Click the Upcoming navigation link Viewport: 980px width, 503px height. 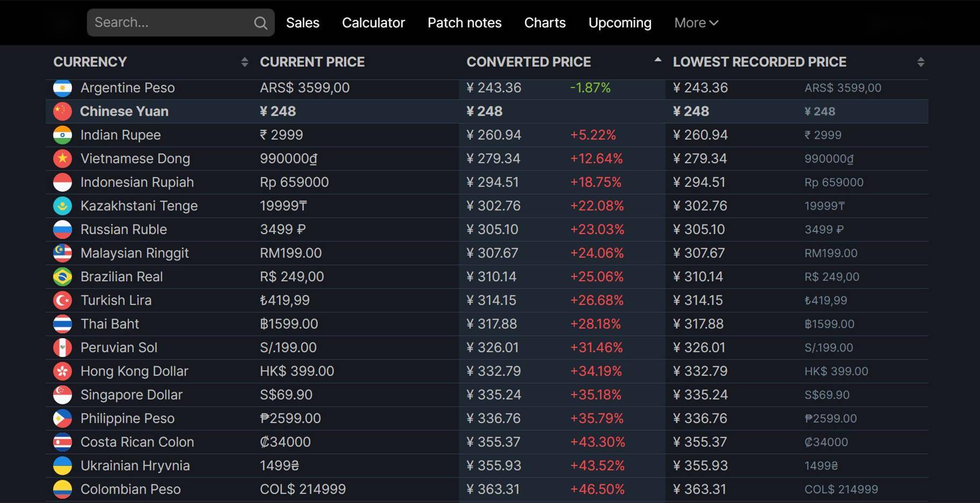coord(620,23)
